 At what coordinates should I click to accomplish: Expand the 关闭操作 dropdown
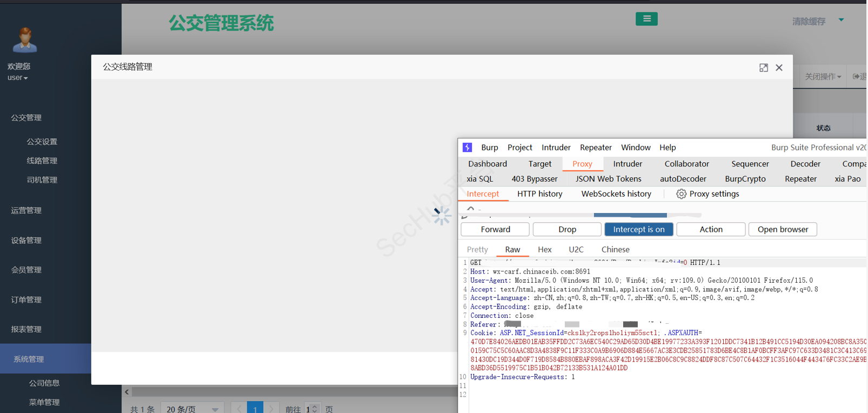tap(823, 77)
